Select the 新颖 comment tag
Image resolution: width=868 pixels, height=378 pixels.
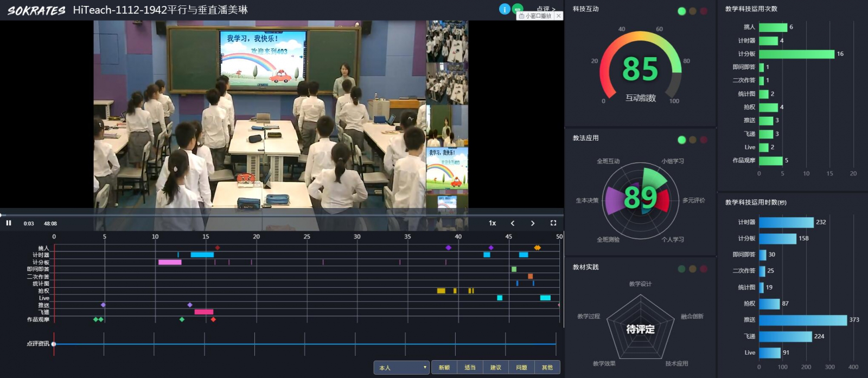pyautogui.click(x=444, y=368)
